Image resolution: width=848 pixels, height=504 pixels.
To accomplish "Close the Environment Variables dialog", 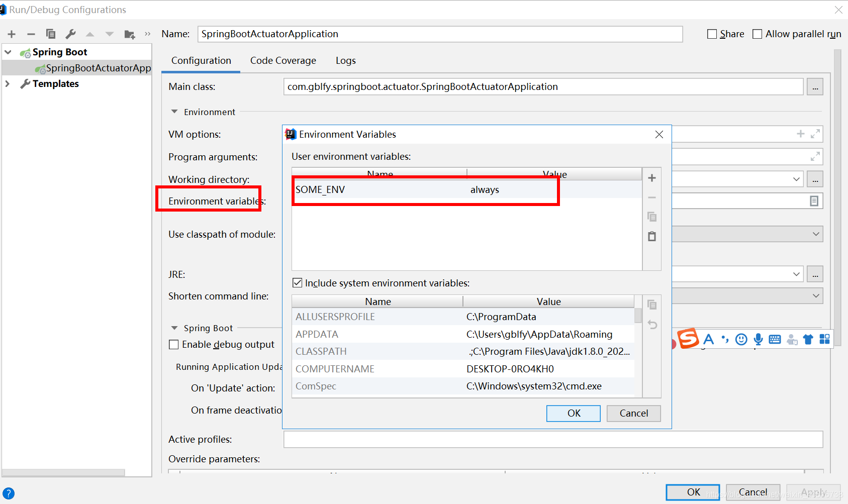I will pyautogui.click(x=659, y=134).
